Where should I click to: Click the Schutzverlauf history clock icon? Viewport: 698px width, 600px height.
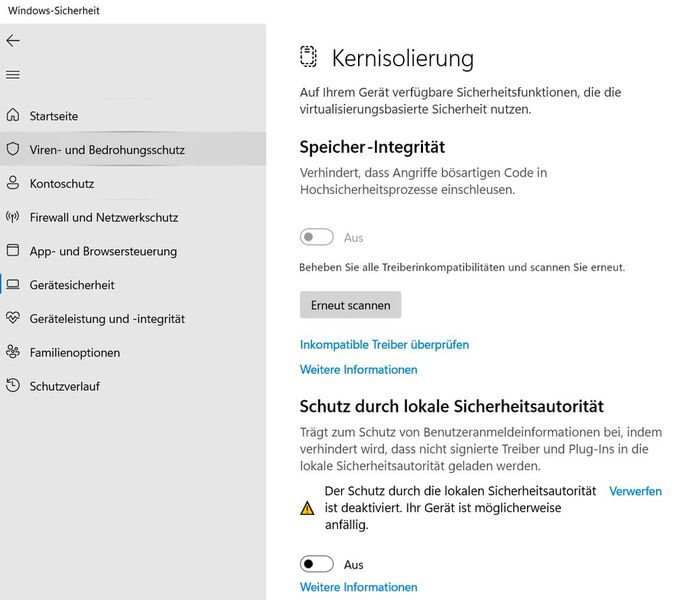point(13,385)
